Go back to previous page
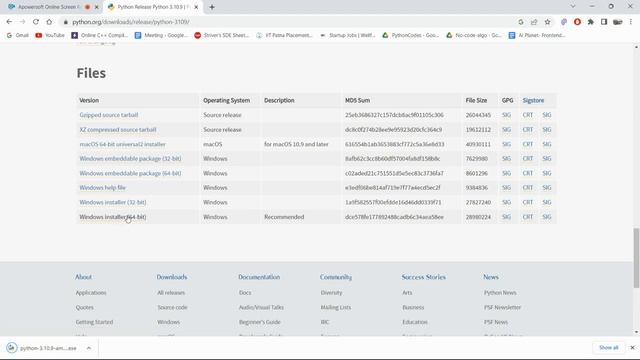This screenshot has height=360, width=640. coord(9,22)
